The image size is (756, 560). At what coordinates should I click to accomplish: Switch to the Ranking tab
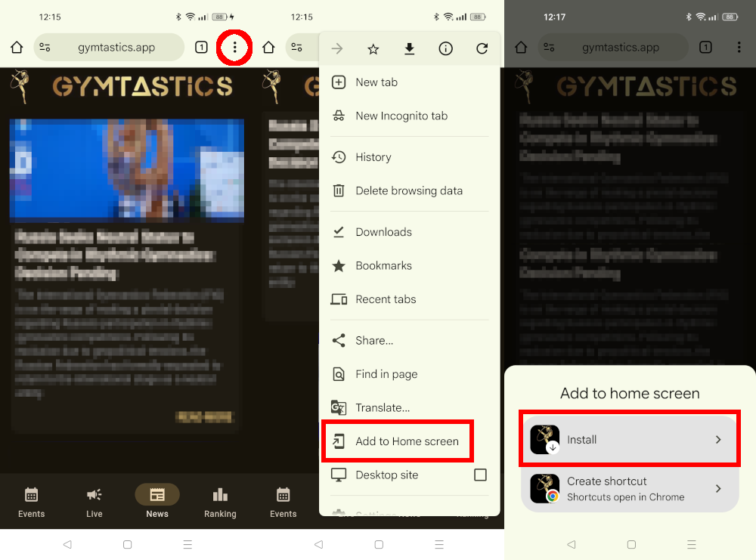click(x=220, y=503)
